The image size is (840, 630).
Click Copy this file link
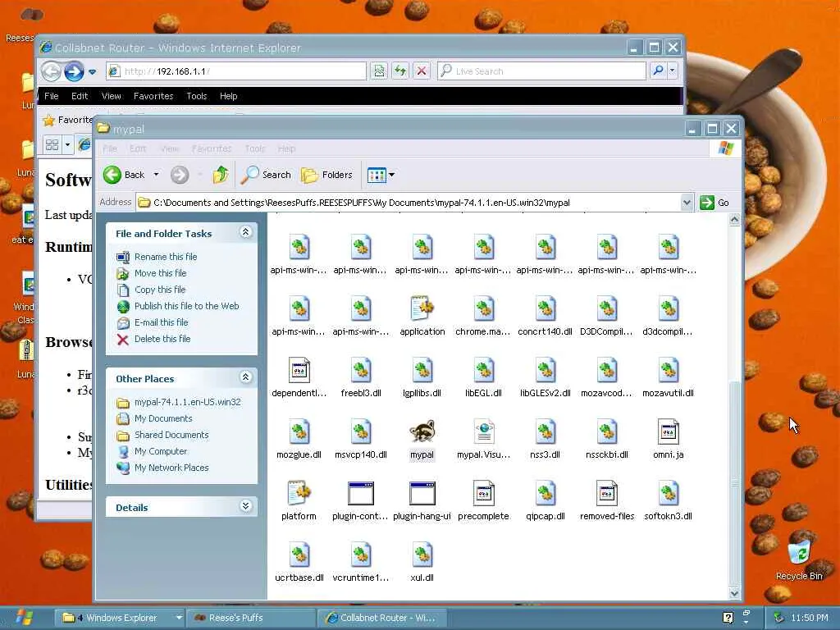160,290
